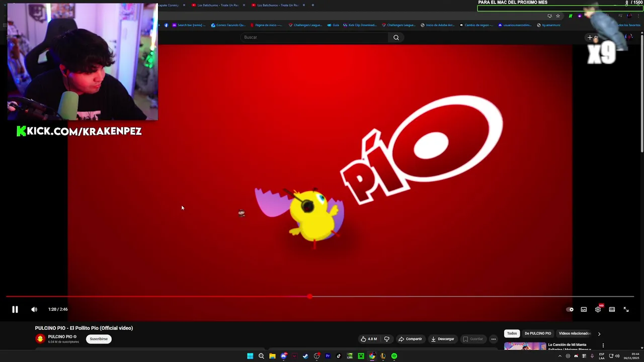644x362 pixels.
Task: Open a new browser tab
Action: tap(313, 5)
